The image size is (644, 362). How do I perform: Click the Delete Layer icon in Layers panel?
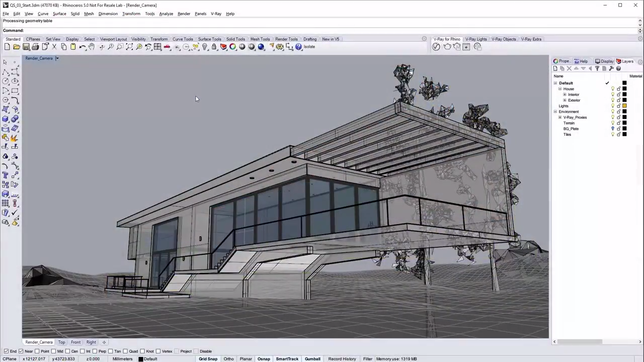(569, 68)
